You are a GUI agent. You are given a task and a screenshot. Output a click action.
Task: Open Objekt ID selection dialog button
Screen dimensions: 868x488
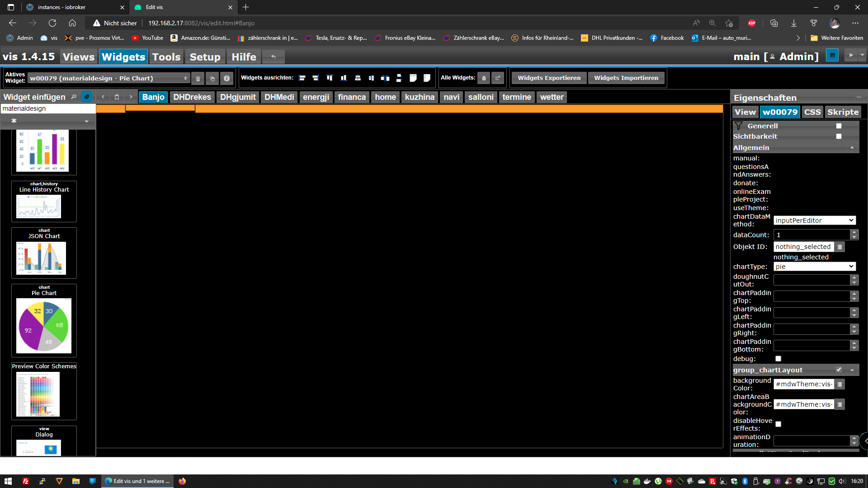click(x=840, y=247)
